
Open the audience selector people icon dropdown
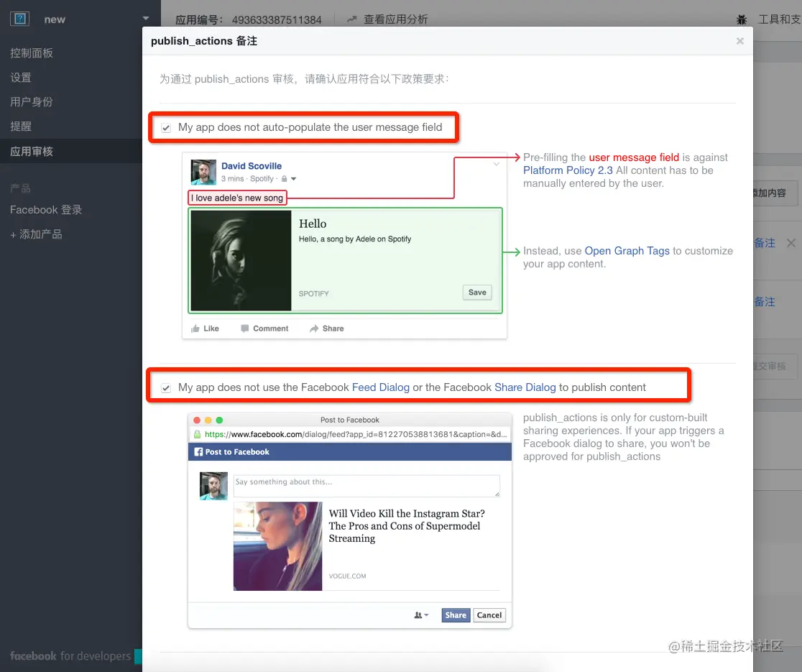421,615
